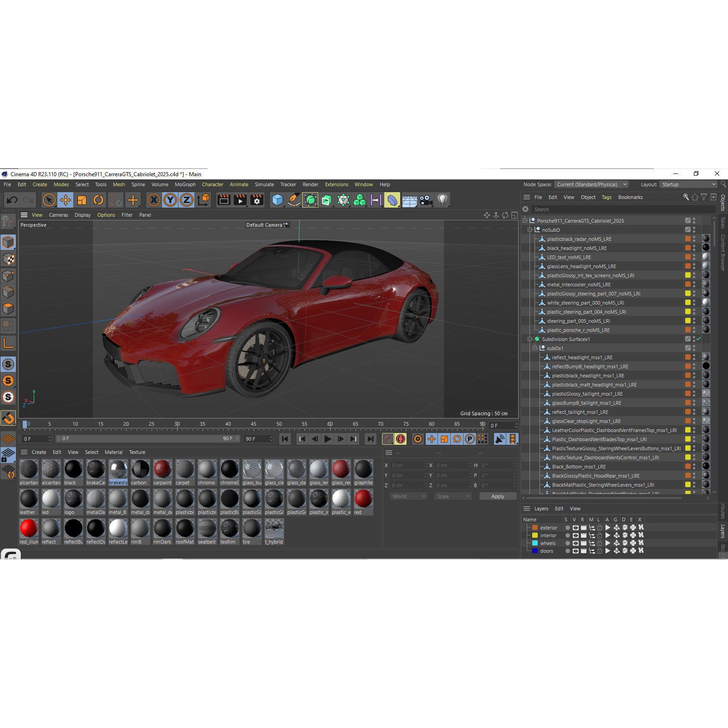Open the Layers panel View menu
Image resolution: width=728 pixels, height=728 pixels.
[x=575, y=509]
